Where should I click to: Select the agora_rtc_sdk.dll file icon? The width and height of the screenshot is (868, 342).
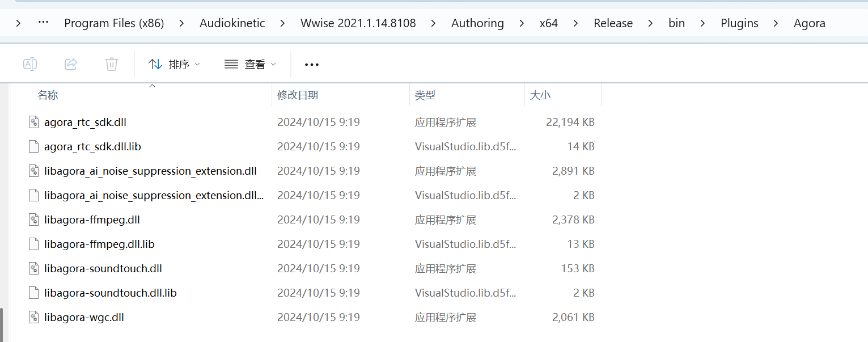pos(35,122)
